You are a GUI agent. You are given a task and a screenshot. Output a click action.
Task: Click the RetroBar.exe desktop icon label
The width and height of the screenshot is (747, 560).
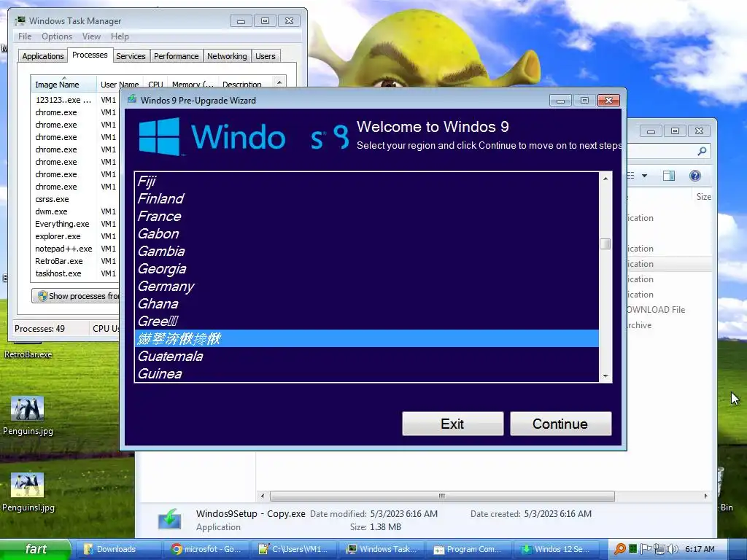(x=28, y=354)
